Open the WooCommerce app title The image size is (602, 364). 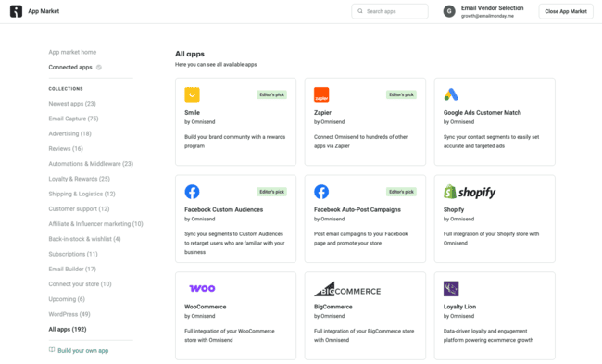coord(206,307)
